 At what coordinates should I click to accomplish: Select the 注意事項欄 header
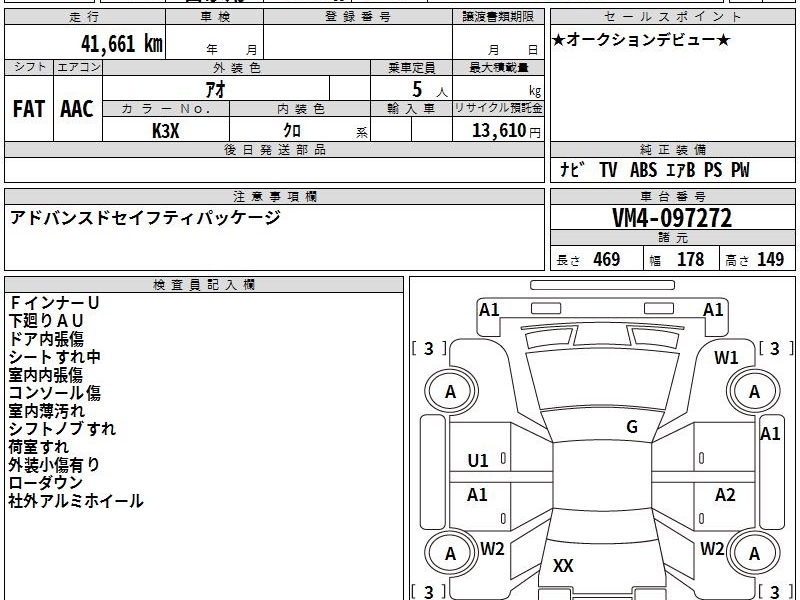point(274,196)
